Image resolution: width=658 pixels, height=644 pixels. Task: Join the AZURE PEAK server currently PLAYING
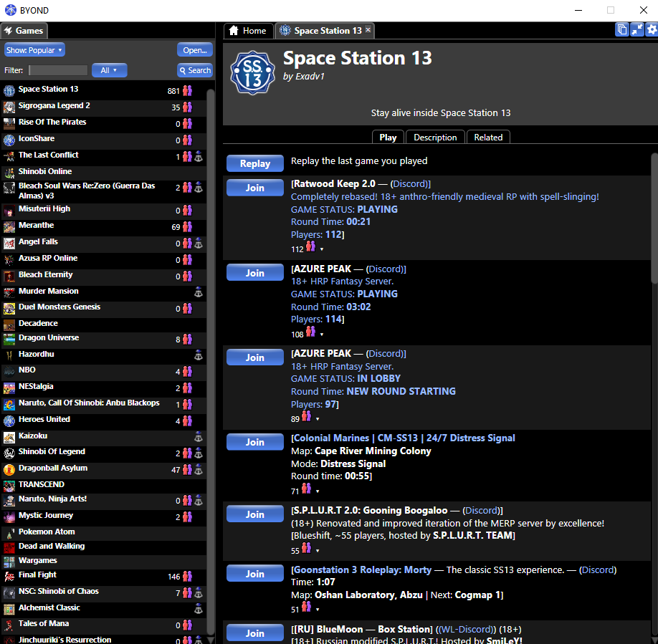coord(254,272)
